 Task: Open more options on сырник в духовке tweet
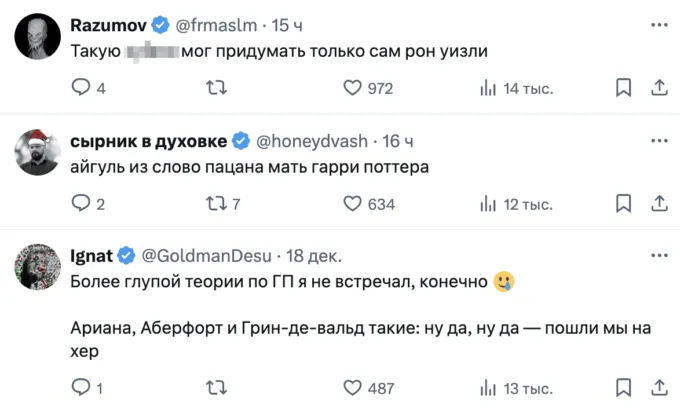659,140
